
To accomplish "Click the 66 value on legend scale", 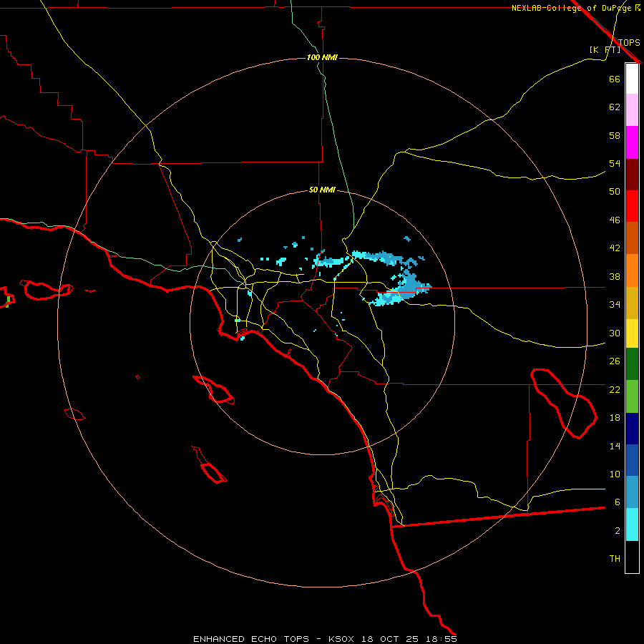I will pyautogui.click(x=615, y=79).
